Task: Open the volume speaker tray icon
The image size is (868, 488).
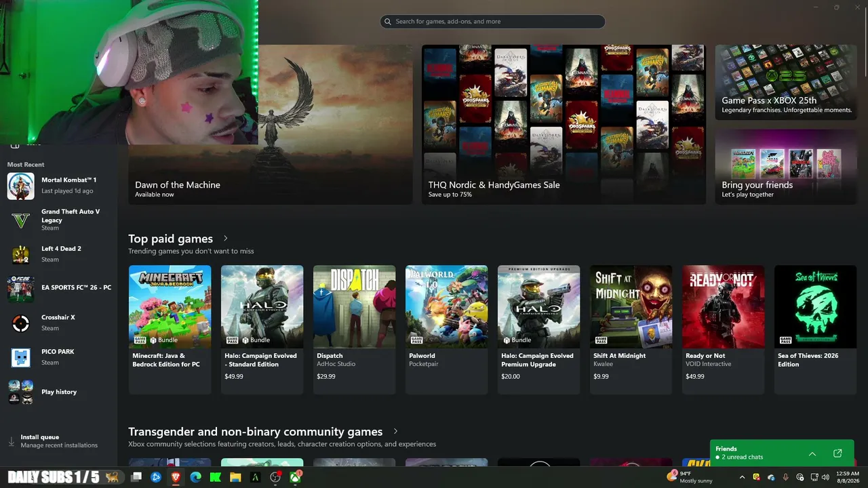Action: (825, 477)
